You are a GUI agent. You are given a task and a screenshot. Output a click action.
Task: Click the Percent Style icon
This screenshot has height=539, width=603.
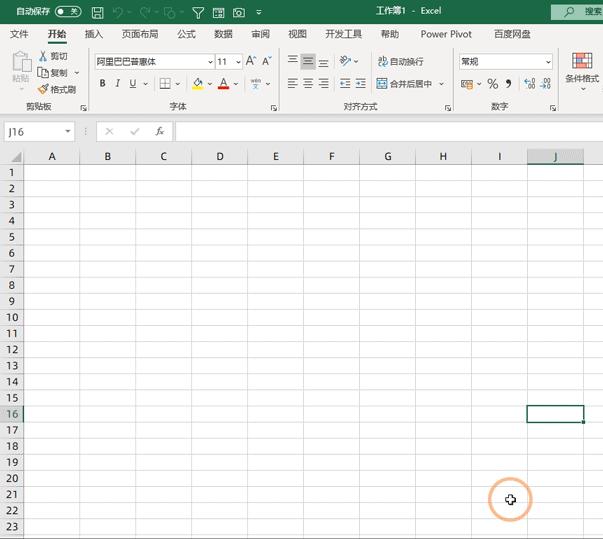pyautogui.click(x=492, y=84)
